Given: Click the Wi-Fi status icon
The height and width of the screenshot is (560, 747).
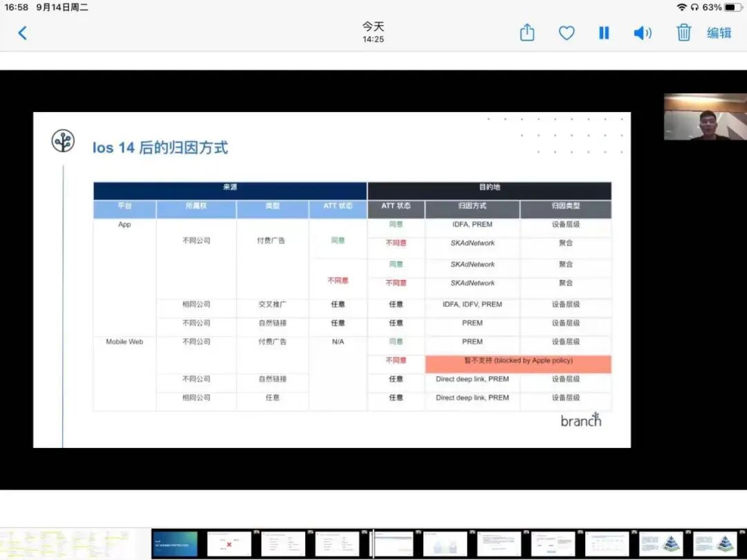Looking at the screenshot, I should pos(682,7).
